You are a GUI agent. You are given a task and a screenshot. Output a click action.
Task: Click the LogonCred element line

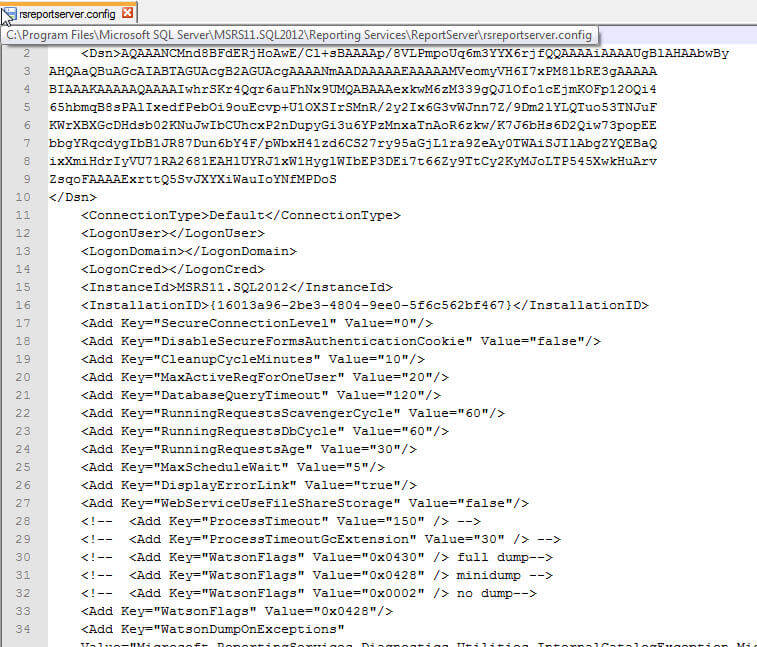tap(173, 269)
